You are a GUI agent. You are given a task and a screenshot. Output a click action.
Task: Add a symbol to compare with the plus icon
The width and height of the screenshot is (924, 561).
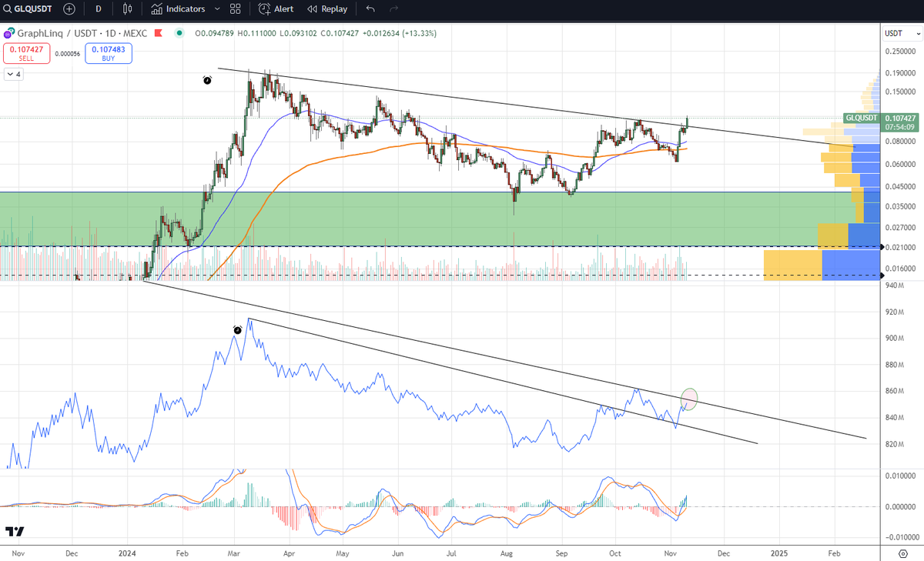(x=69, y=9)
